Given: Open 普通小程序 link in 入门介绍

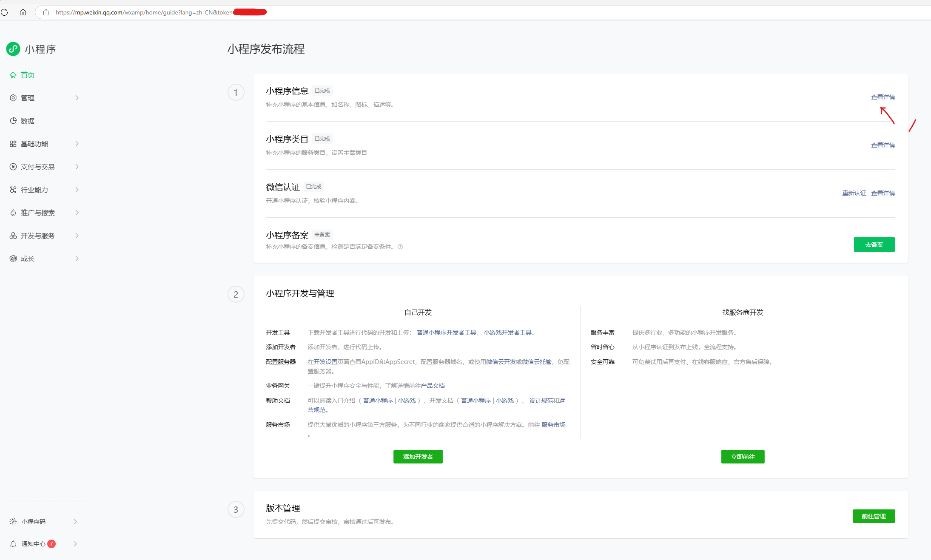Looking at the screenshot, I should tap(378, 401).
